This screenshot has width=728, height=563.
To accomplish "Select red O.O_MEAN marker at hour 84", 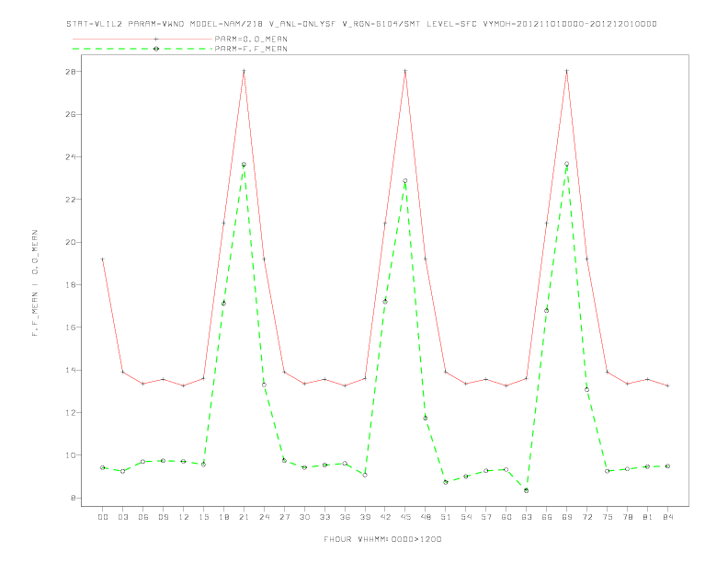I will (x=667, y=385).
